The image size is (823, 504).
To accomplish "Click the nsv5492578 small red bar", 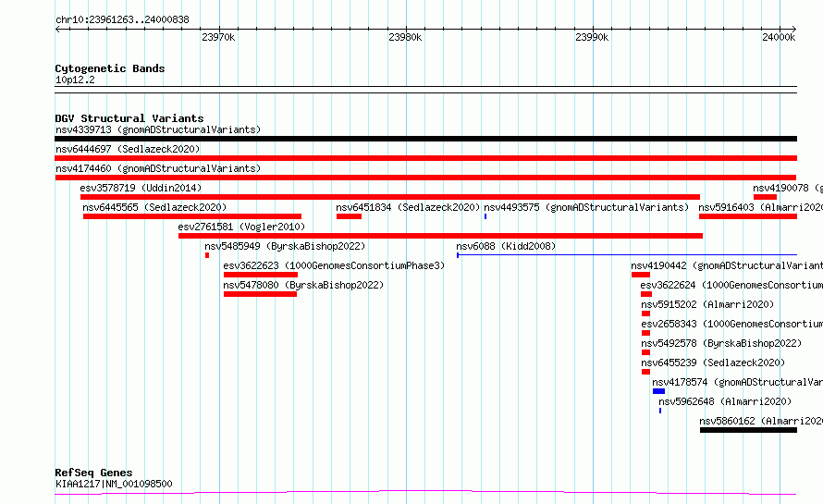I will coord(646,352).
